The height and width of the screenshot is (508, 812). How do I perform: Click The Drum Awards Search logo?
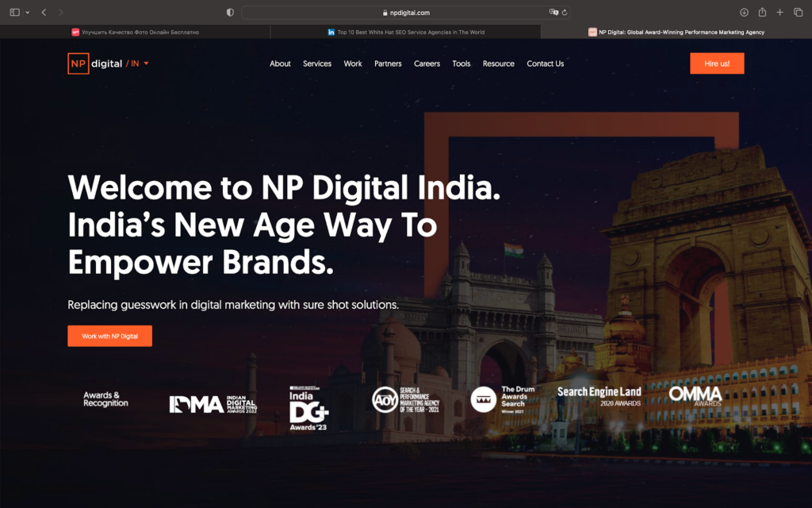502,399
